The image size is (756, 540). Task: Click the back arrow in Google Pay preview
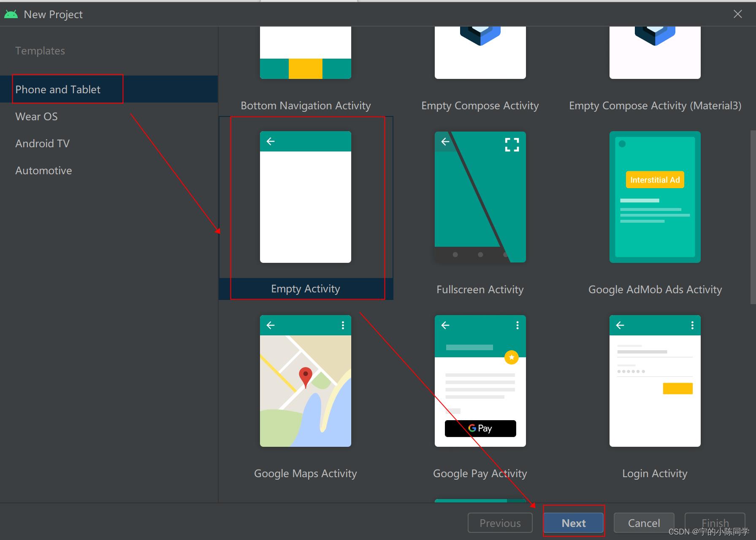point(445,325)
